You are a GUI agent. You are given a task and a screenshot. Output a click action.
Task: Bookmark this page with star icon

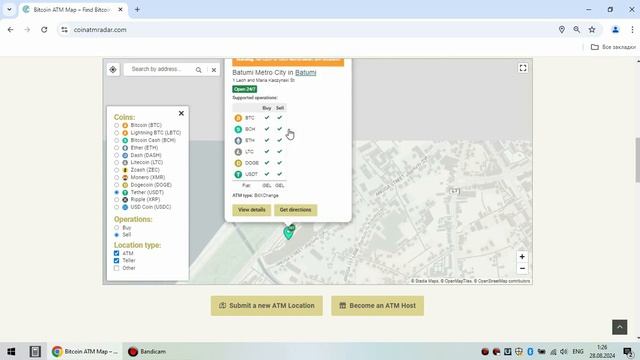point(592,30)
